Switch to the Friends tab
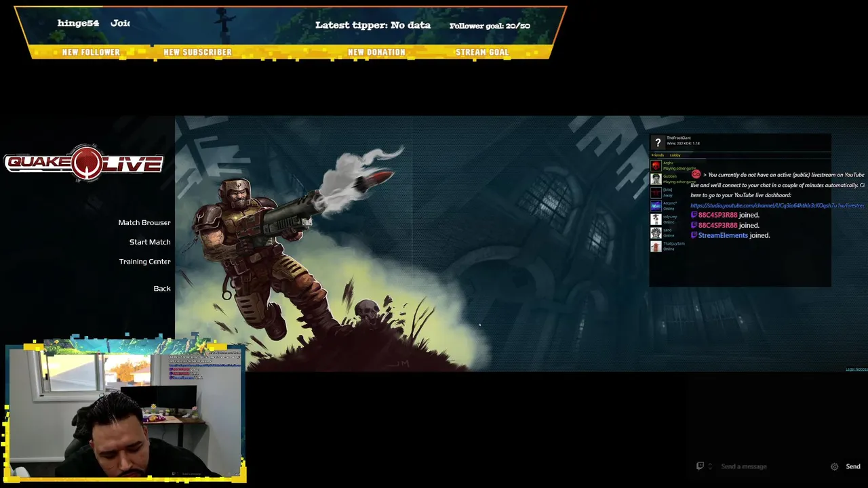The image size is (868, 488). coord(658,155)
